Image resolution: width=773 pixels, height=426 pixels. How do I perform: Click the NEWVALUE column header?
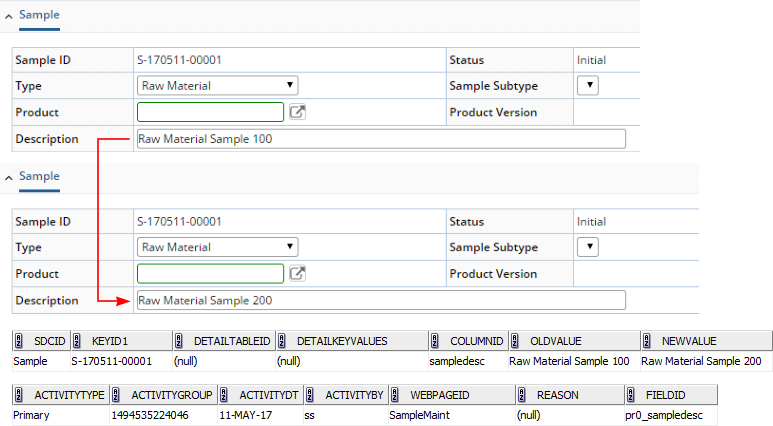[706, 341]
